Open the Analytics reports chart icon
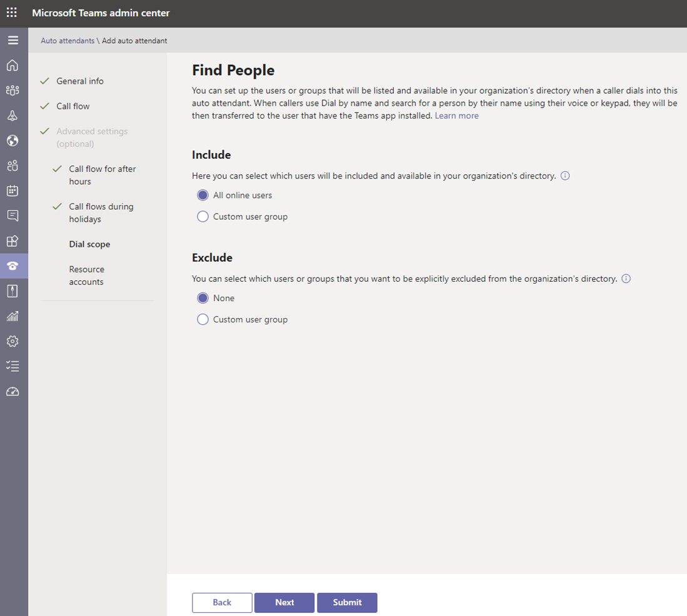This screenshot has height=616, width=687. point(13,316)
